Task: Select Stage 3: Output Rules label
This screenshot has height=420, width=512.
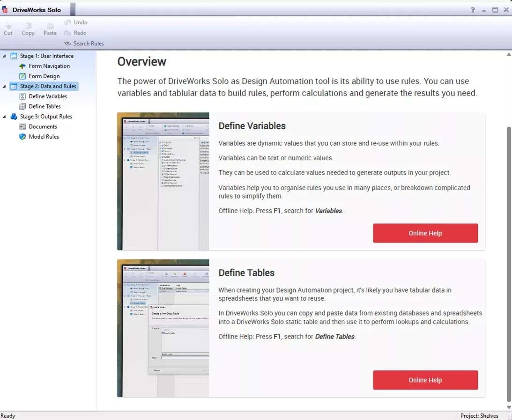Action: coord(46,117)
